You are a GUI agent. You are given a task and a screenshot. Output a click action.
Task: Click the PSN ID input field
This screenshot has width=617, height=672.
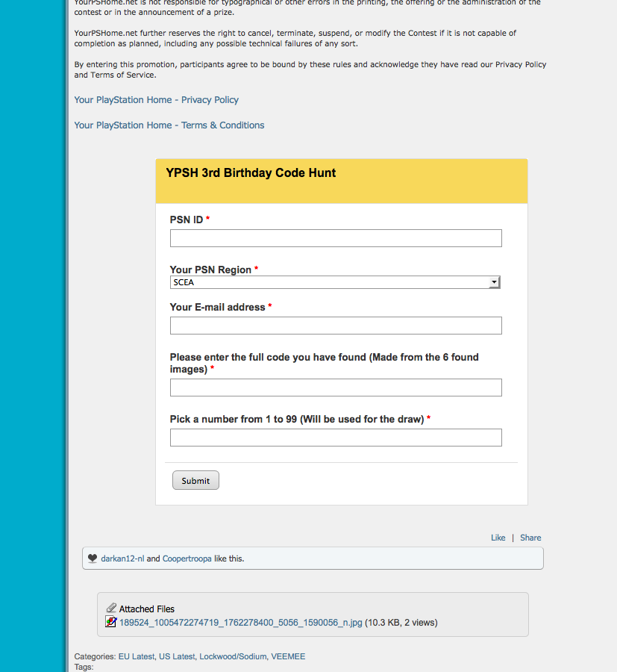336,238
